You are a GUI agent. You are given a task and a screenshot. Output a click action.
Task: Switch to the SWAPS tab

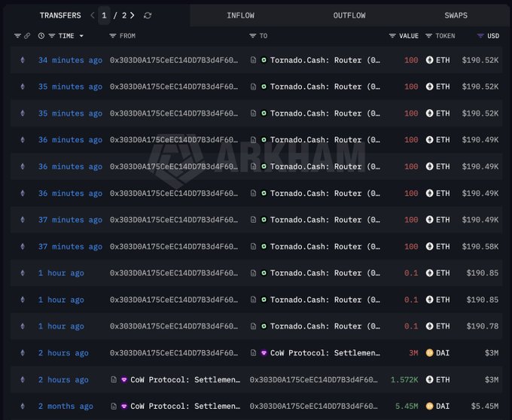click(x=456, y=15)
